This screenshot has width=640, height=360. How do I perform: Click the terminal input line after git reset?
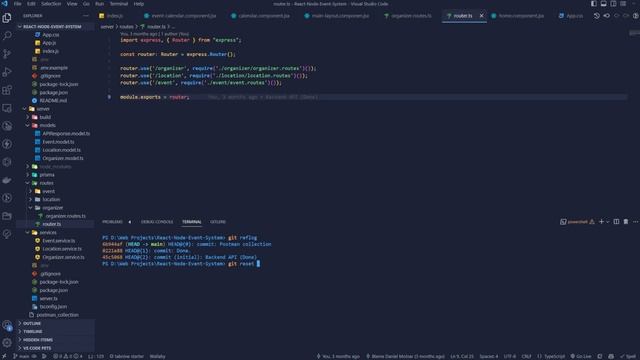258,264
